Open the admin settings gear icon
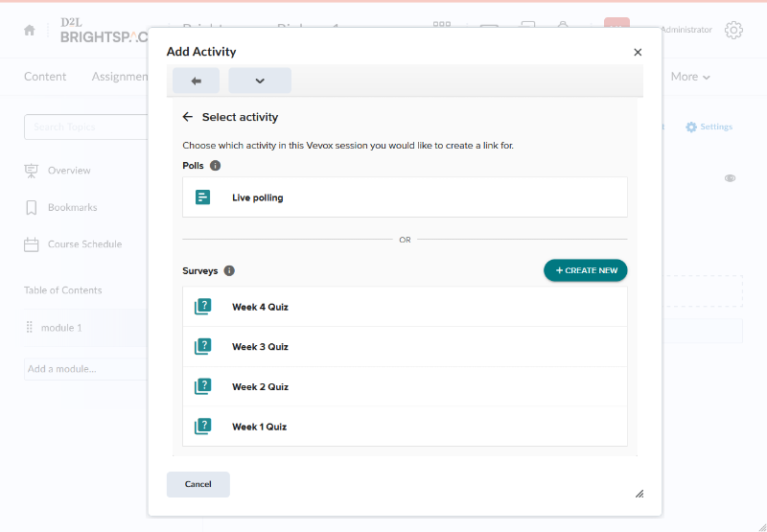 click(733, 30)
